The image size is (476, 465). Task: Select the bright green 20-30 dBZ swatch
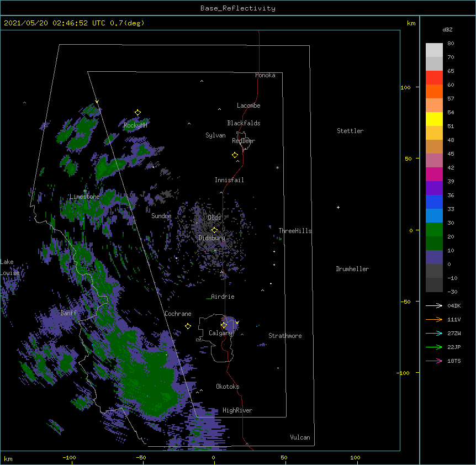click(434, 230)
